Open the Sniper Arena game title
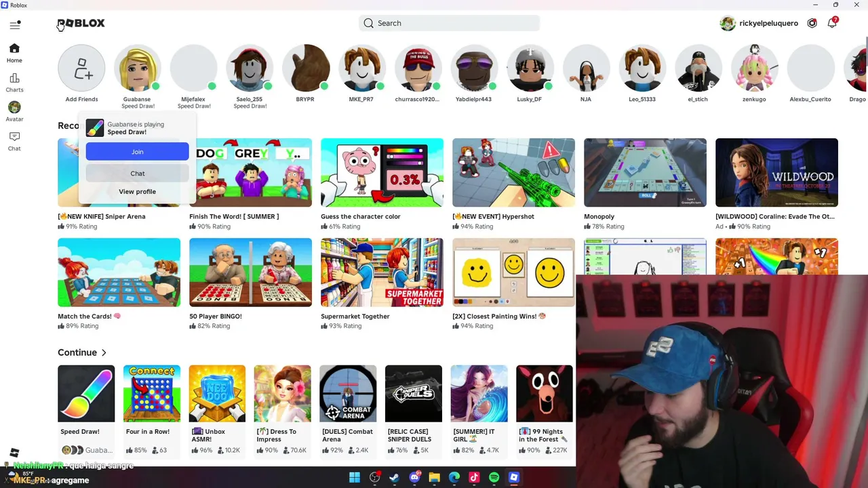 click(102, 216)
